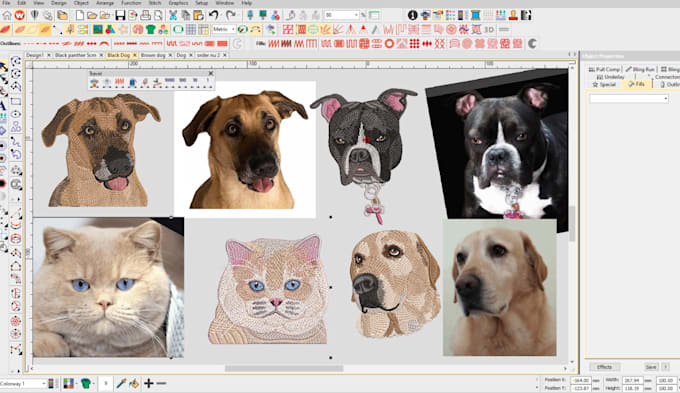Paste using the clipboard icon
Image resolution: width=680 pixels, height=393 pixels.
click(x=199, y=16)
